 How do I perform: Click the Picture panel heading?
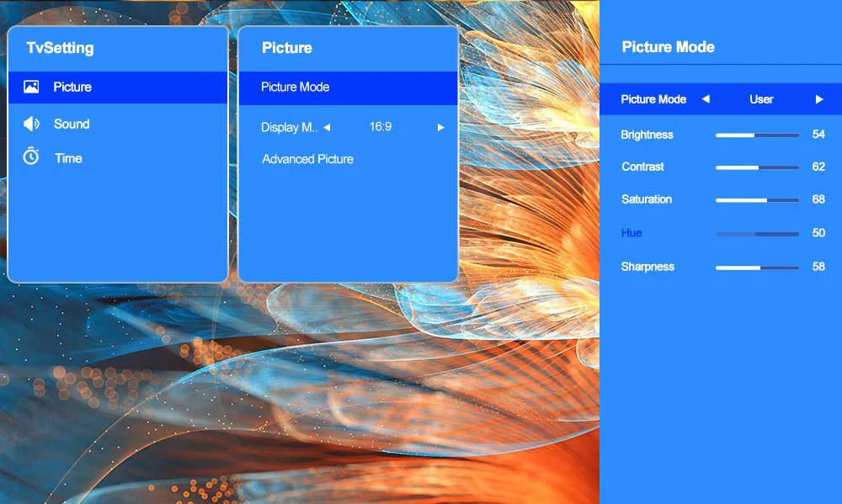click(x=287, y=48)
